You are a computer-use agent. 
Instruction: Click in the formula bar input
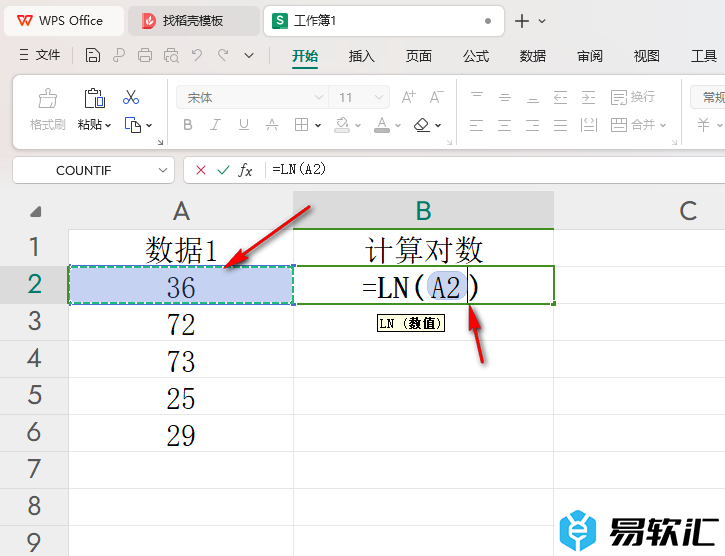click(495, 170)
